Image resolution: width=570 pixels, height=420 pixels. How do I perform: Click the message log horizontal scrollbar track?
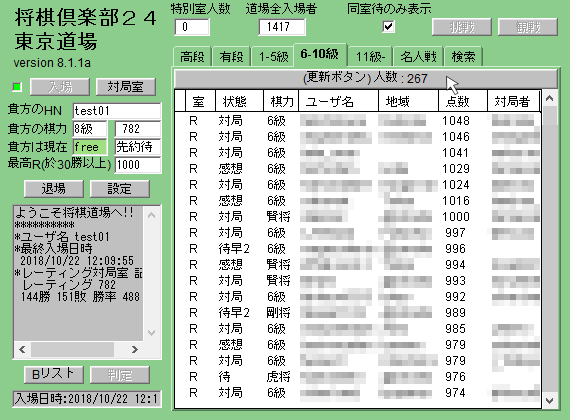tap(79, 349)
